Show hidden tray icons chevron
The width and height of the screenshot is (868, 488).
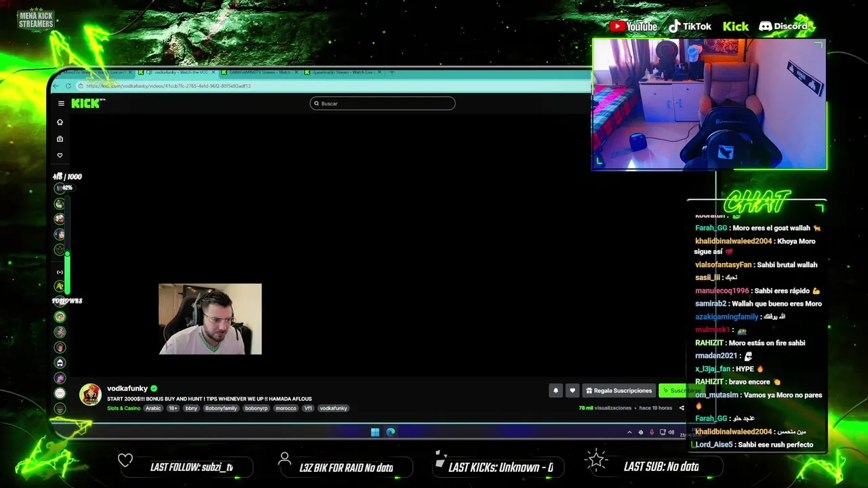[629, 432]
